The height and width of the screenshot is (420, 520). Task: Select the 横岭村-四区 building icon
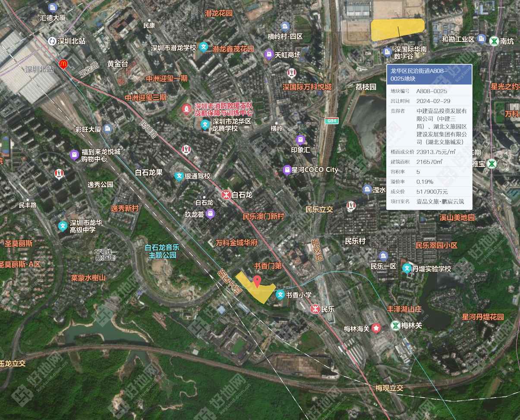pyautogui.click(x=285, y=26)
